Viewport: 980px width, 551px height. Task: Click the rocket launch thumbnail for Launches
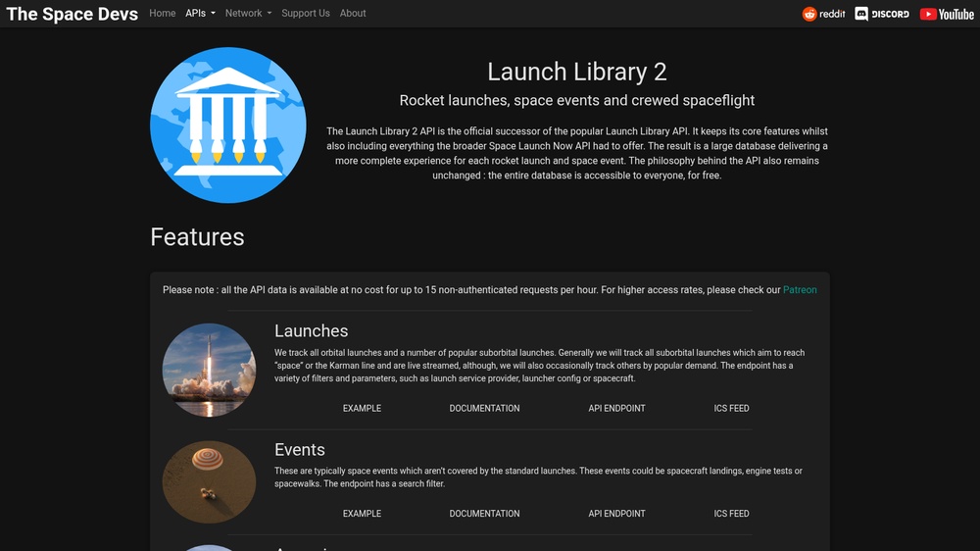pyautogui.click(x=209, y=370)
